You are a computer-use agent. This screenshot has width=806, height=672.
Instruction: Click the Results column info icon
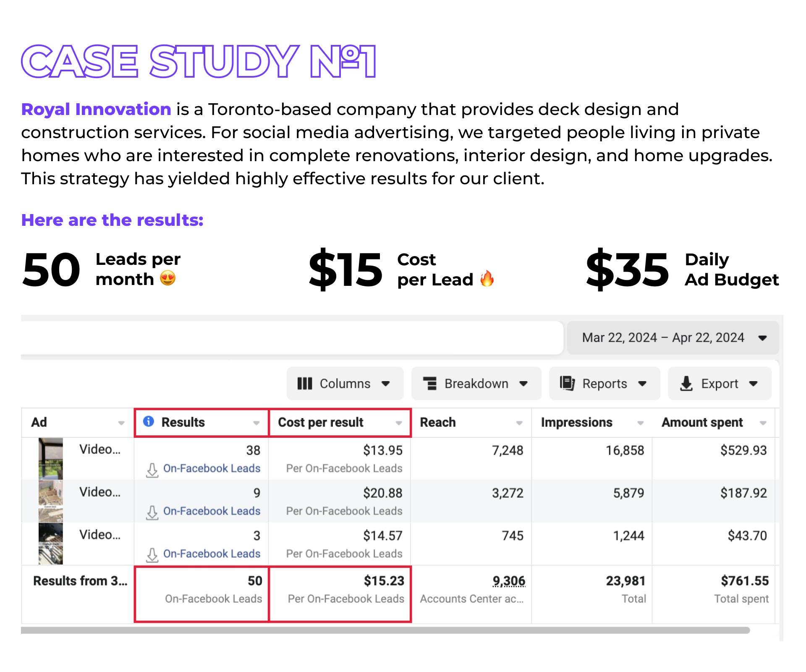(x=149, y=421)
